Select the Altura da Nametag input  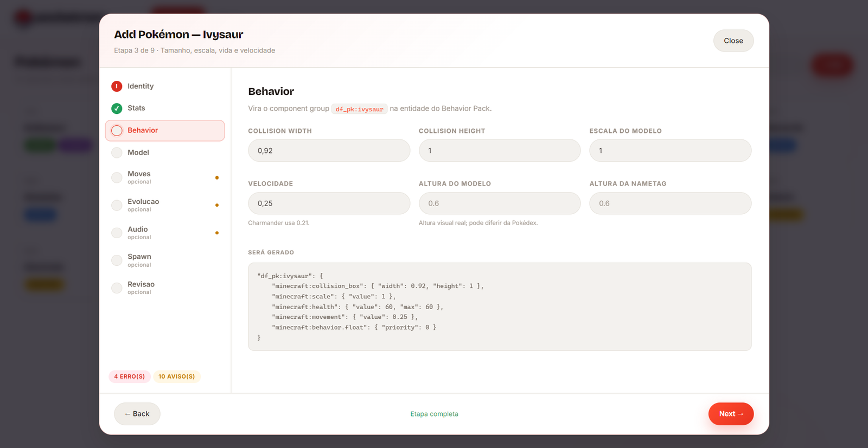pos(671,203)
